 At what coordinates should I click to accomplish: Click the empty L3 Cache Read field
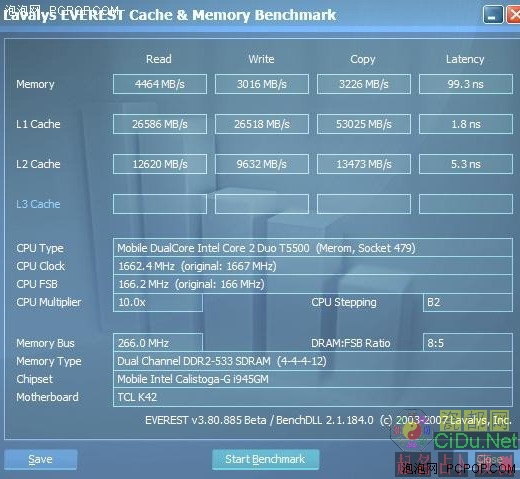(160, 204)
